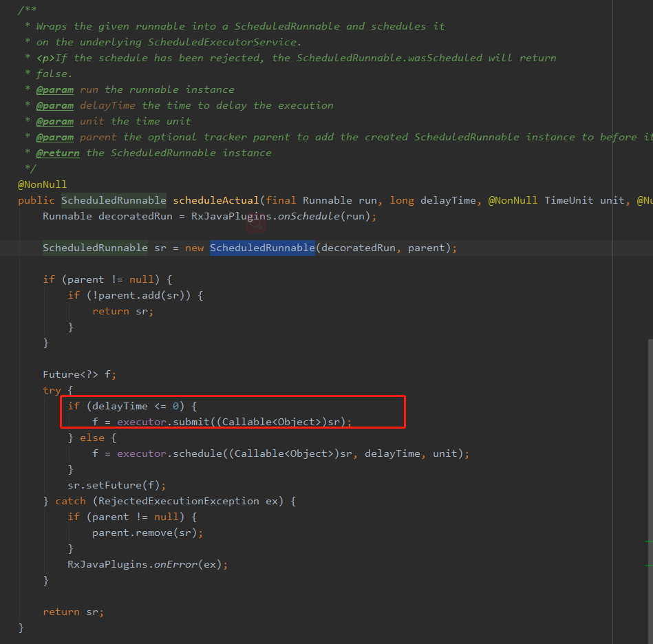Click 'ScheduledRunnable sr' variable type
The height and width of the screenshot is (644, 653).
pos(95,248)
